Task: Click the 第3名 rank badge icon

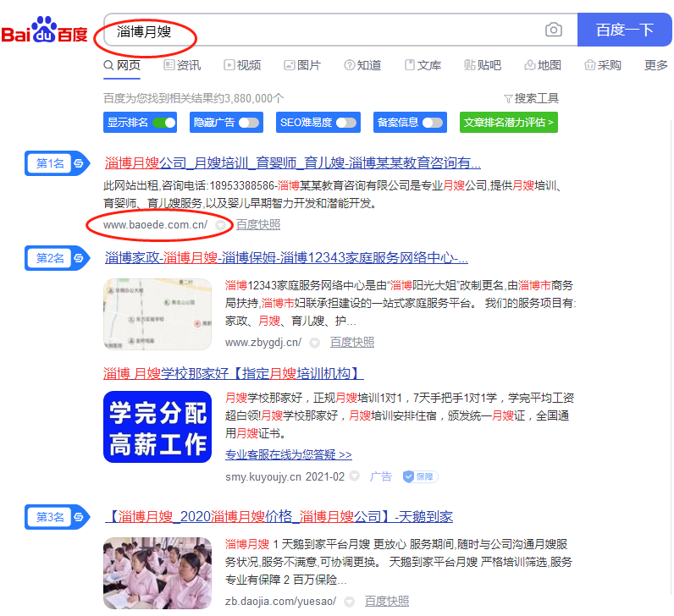Action: pyautogui.click(x=58, y=517)
